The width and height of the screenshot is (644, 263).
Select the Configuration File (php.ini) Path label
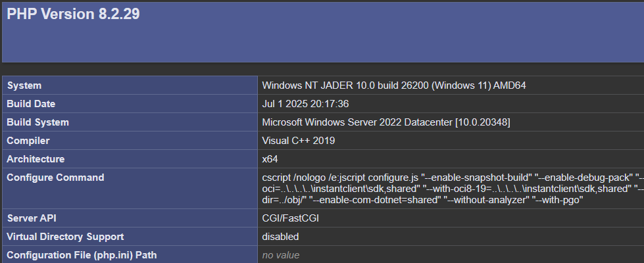(x=82, y=254)
